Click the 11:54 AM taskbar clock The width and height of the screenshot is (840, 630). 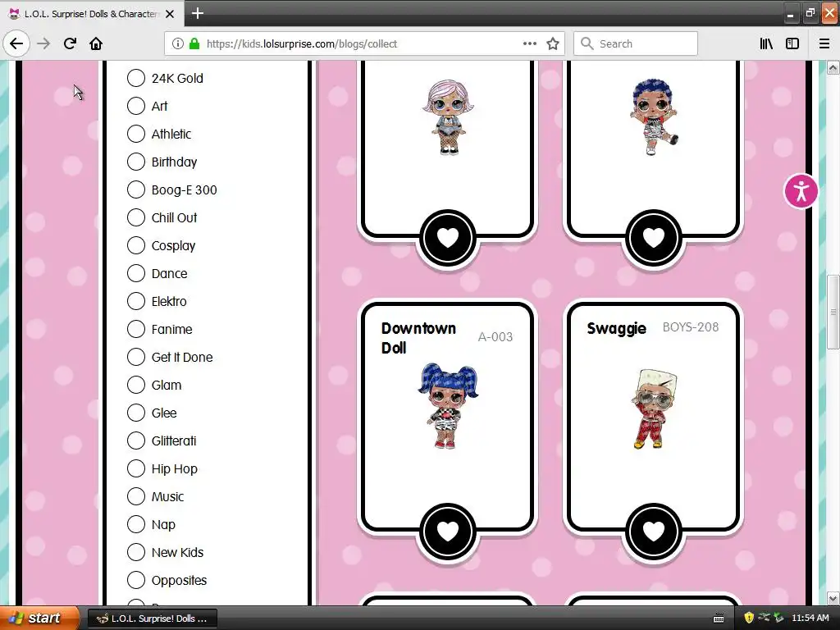click(810, 618)
